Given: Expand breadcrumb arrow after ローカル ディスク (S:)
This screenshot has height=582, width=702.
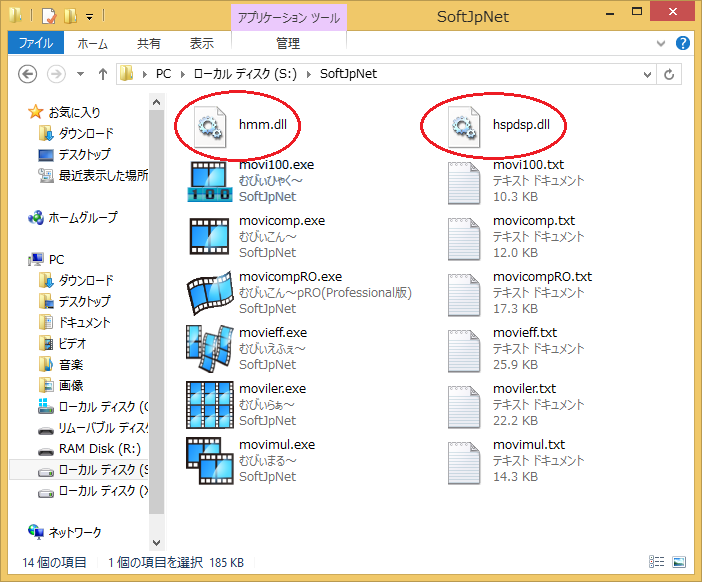Looking at the screenshot, I should 309,74.
